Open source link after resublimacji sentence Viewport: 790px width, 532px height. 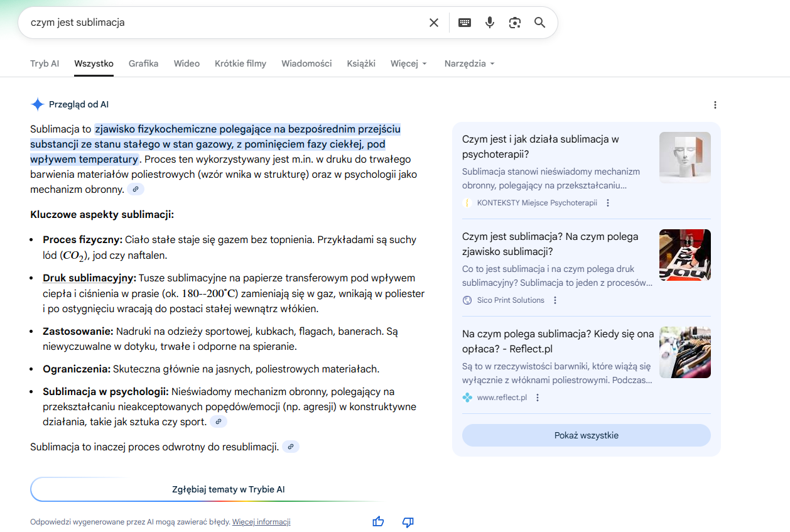(x=290, y=447)
